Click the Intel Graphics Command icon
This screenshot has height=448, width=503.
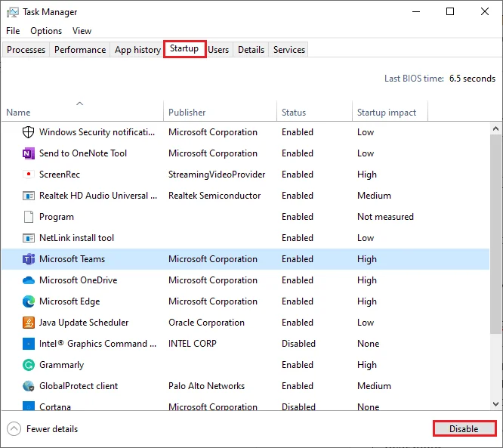[28, 344]
